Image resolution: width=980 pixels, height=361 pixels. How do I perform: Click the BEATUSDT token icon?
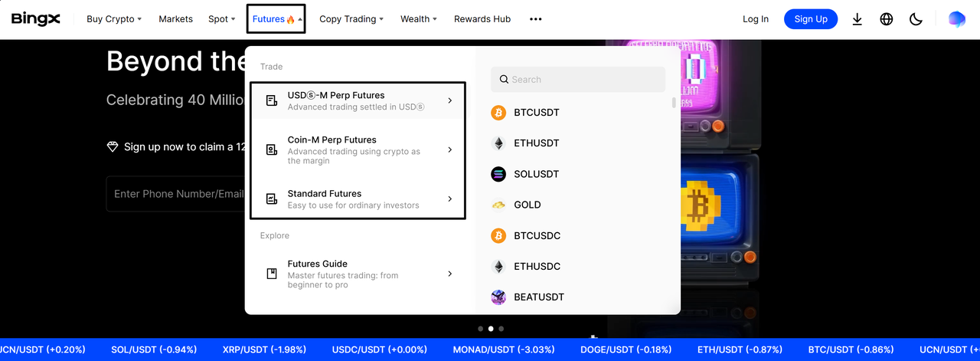[498, 297]
